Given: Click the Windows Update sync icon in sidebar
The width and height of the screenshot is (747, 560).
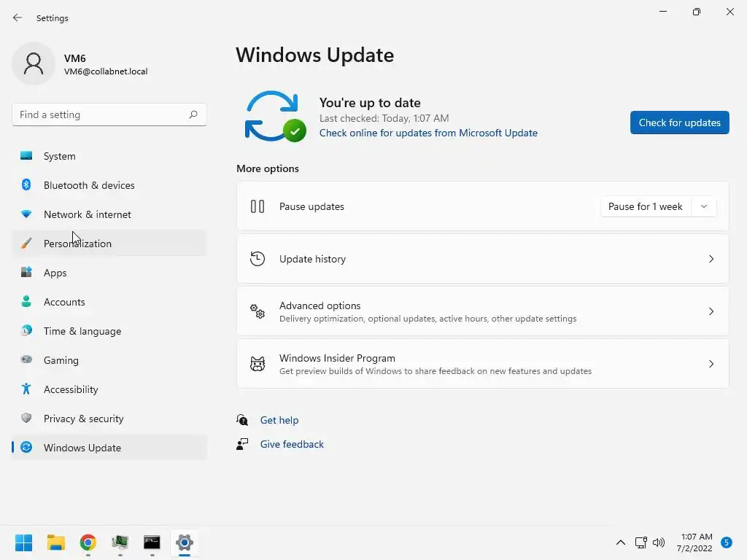Looking at the screenshot, I should [x=26, y=447].
